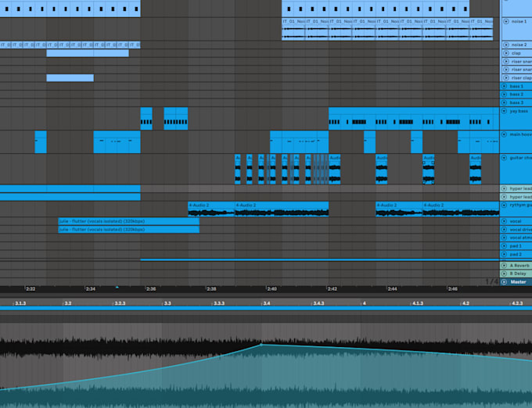This screenshot has width=532, height=408.
Task: Select the last 4-Audio 2 clip
Action: tap(461, 209)
